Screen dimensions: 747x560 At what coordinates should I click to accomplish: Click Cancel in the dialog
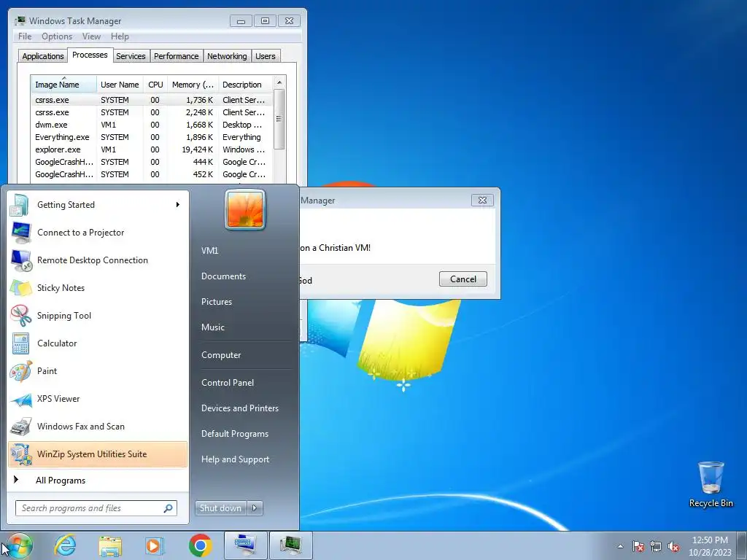pyautogui.click(x=463, y=279)
